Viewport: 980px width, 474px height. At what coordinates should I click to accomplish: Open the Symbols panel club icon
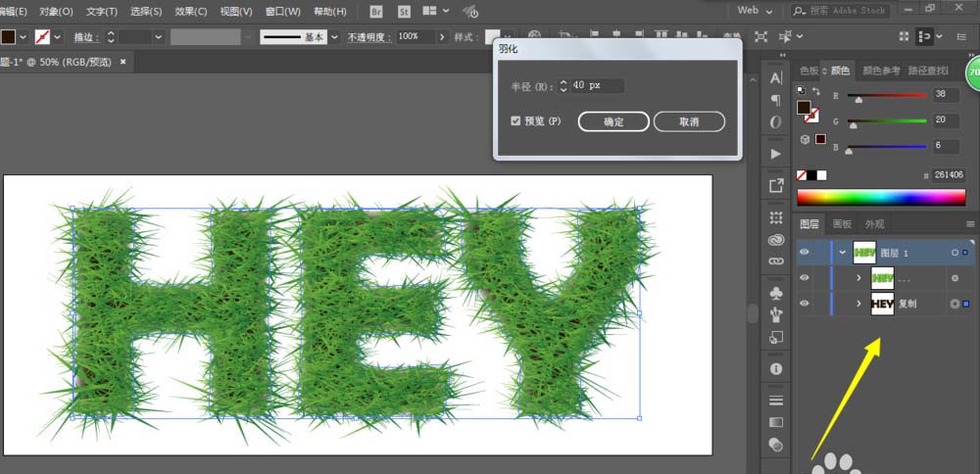[775, 292]
